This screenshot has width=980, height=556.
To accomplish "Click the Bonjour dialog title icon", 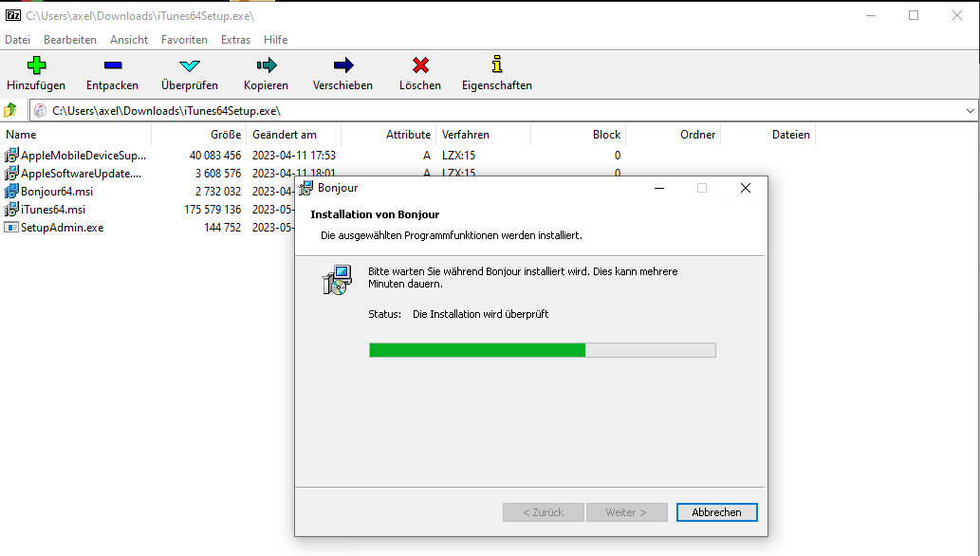I will [x=305, y=188].
